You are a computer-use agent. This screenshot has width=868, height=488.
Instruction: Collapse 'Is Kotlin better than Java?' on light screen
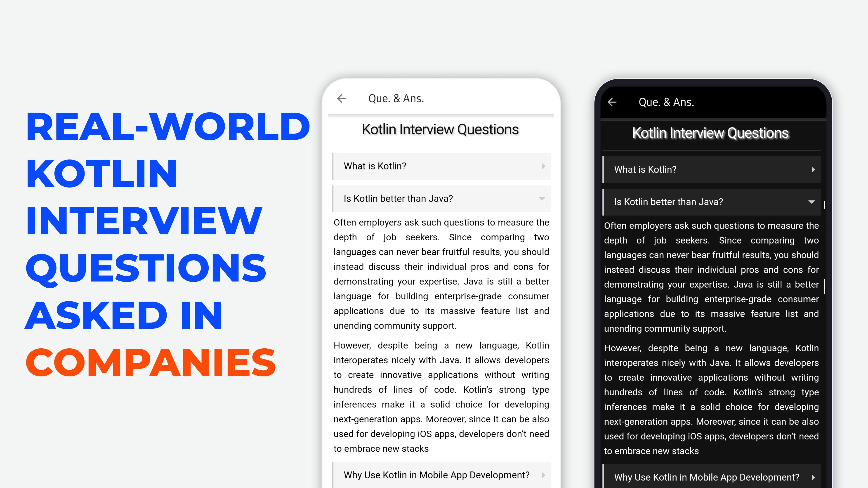coord(542,198)
